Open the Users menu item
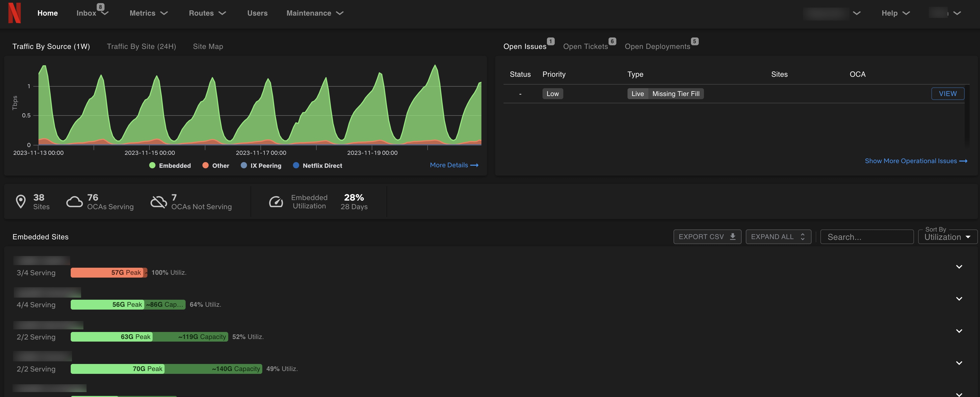 pos(257,13)
